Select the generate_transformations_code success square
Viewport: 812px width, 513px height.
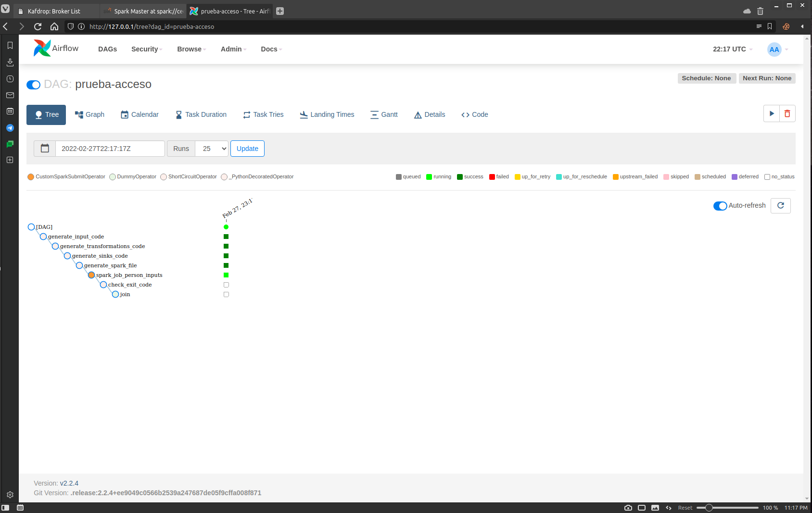pos(226,246)
